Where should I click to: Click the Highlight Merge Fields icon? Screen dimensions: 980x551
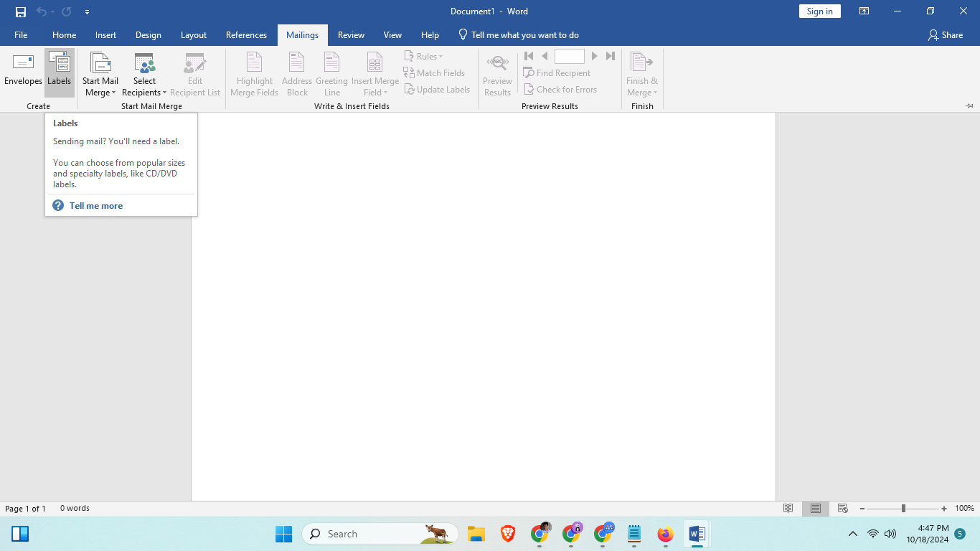click(254, 74)
